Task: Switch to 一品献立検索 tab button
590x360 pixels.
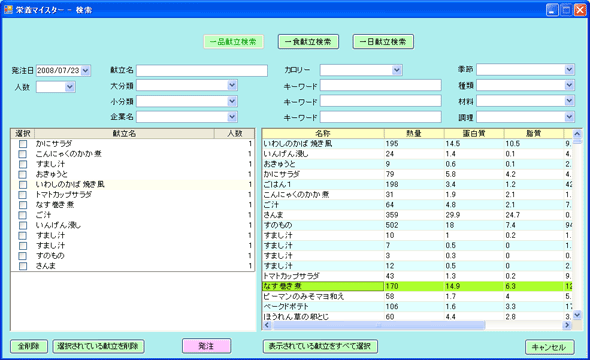Action: click(x=233, y=42)
